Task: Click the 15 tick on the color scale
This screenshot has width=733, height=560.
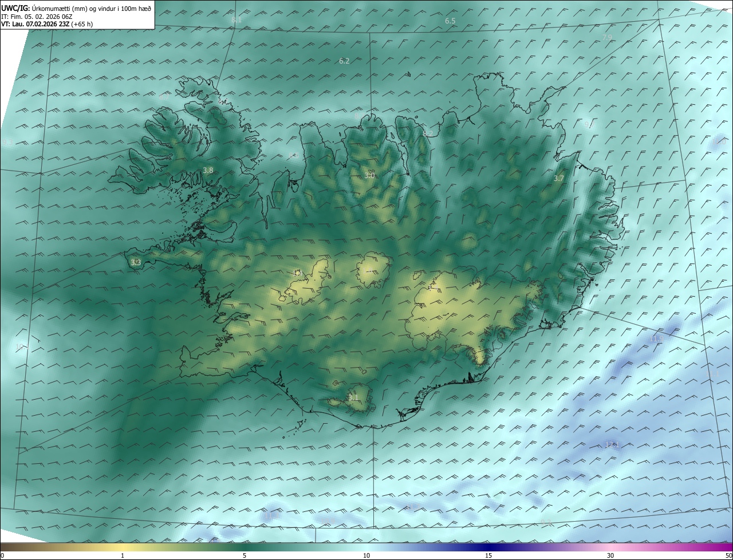Action: point(488,555)
